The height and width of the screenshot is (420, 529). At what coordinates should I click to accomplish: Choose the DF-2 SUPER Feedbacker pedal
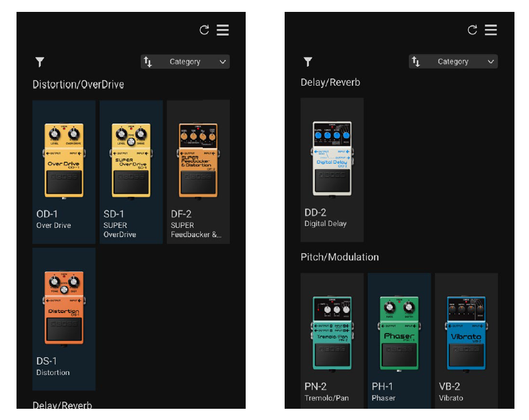(x=198, y=172)
